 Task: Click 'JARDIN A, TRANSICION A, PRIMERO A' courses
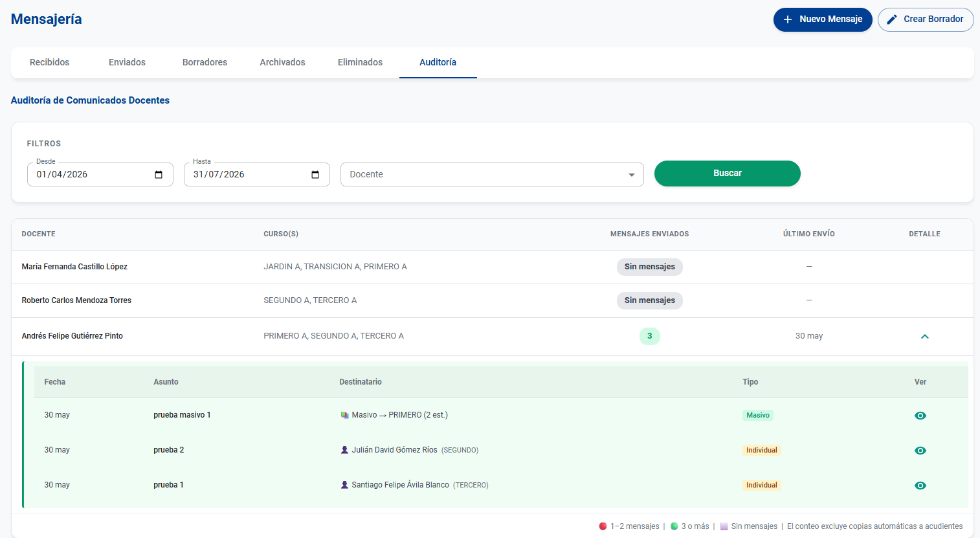(x=335, y=267)
